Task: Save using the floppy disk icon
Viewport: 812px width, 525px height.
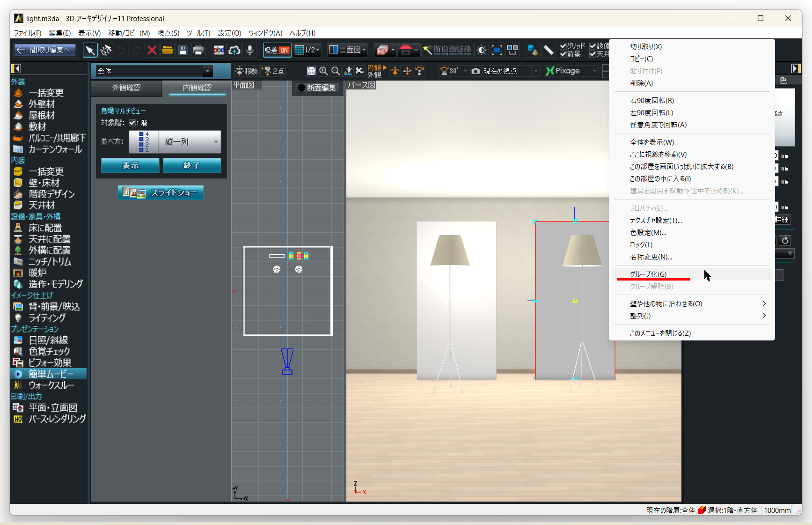Action: 183,50
